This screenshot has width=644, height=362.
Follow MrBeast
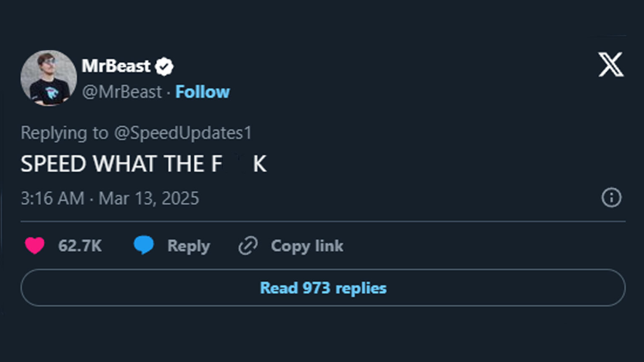203,92
